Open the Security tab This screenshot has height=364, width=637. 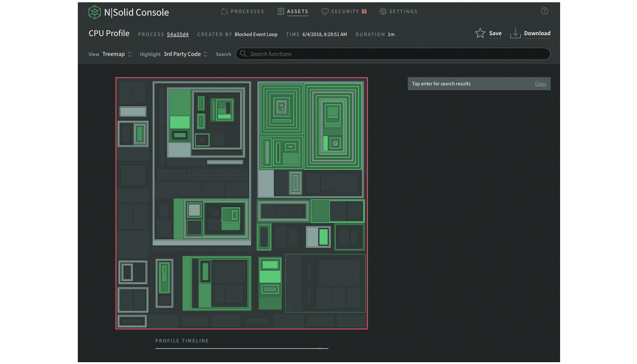[x=345, y=11]
